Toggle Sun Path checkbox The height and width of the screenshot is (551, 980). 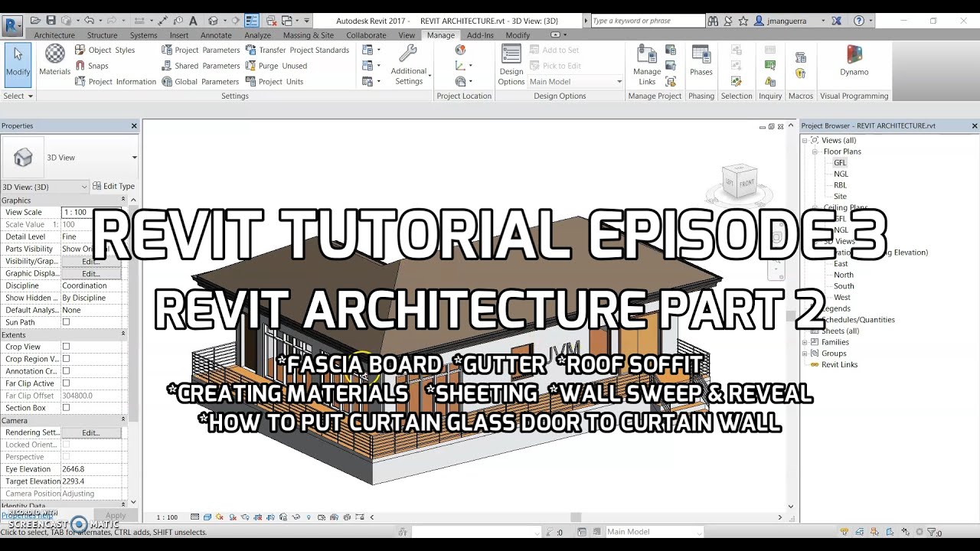pyautogui.click(x=66, y=322)
